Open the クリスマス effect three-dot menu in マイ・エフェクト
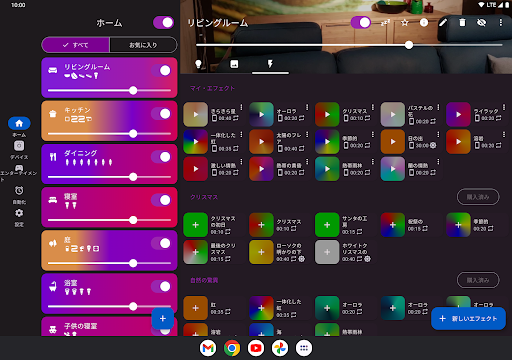This screenshot has width=512, height=360. point(373,107)
